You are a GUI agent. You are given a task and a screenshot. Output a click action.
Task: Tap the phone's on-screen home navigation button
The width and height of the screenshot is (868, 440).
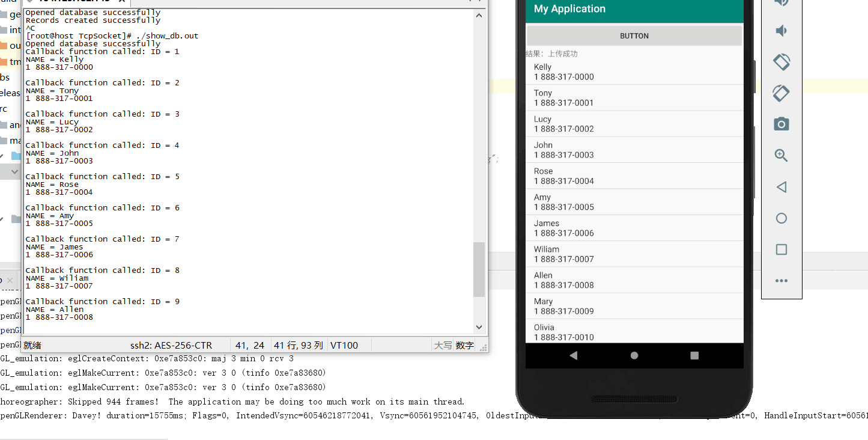coord(634,355)
